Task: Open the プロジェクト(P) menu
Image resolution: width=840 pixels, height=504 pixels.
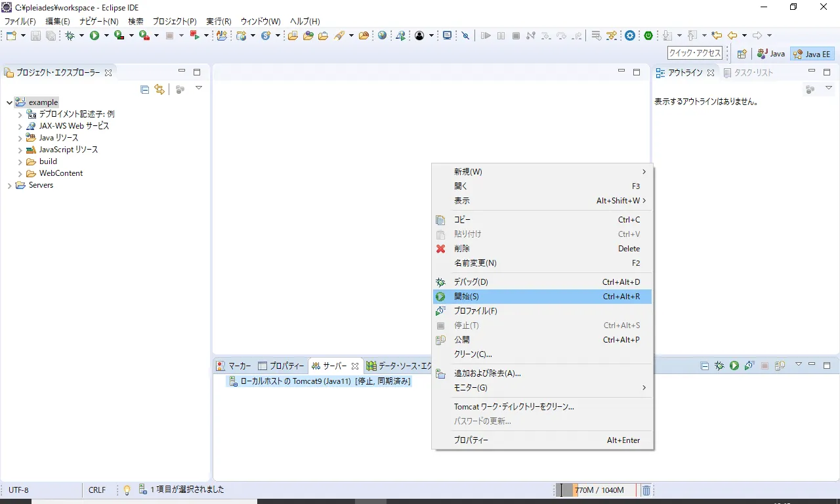Action: pyautogui.click(x=175, y=21)
